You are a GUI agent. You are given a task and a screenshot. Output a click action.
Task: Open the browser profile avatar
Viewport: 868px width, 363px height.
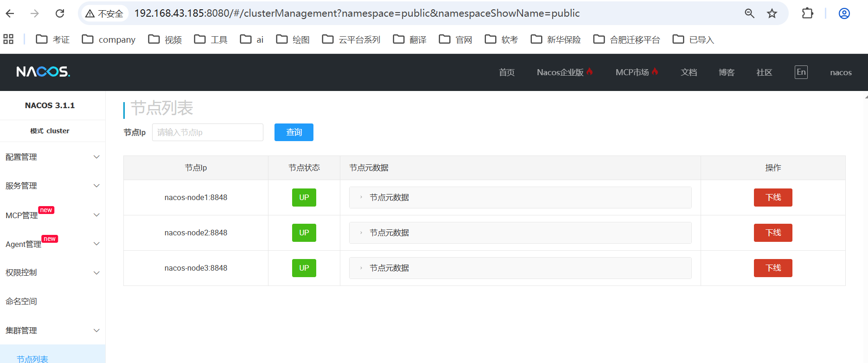pos(844,13)
